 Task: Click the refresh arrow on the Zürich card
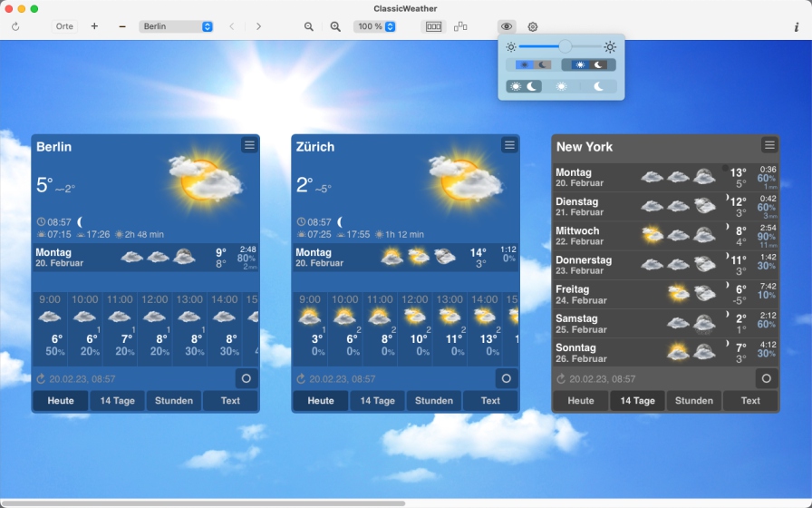coord(301,379)
